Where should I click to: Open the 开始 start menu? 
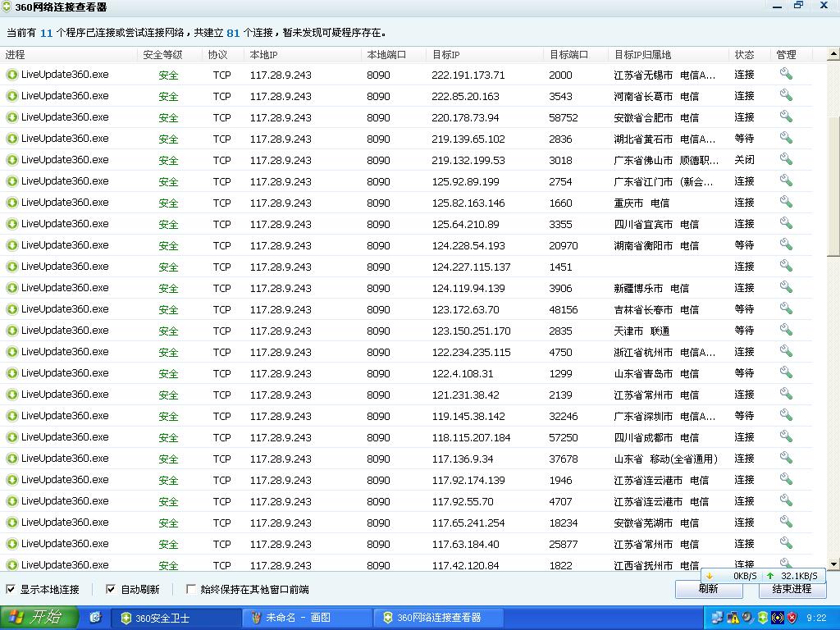[39, 618]
